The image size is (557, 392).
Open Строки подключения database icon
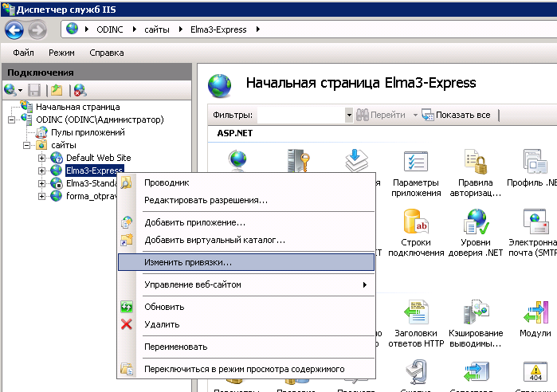pyautogui.click(x=416, y=223)
